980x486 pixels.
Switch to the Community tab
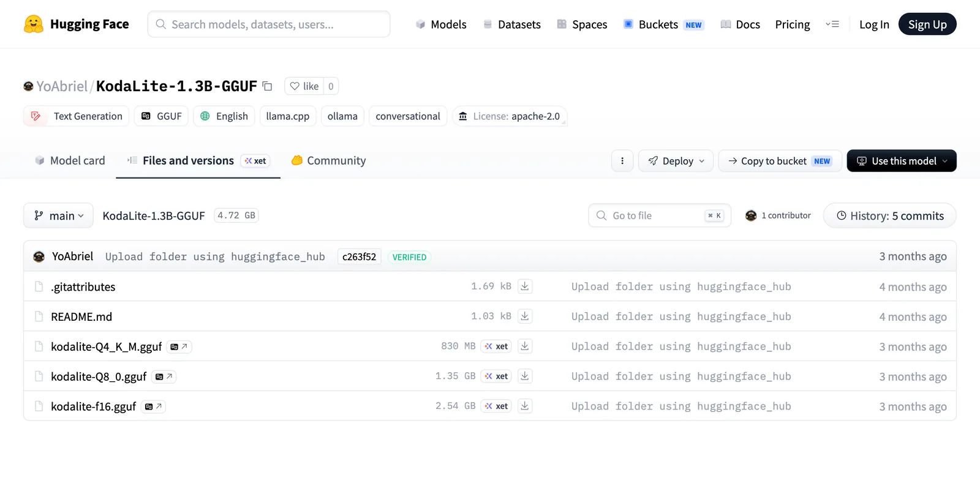point(329,161)
